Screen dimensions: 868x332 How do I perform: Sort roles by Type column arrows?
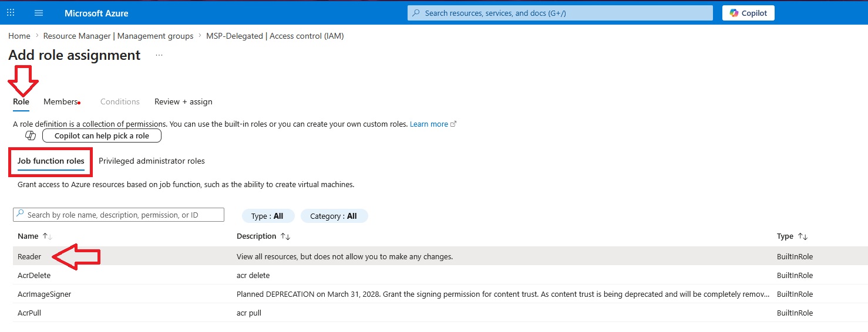pyautogui.click(x=802, y=236)
